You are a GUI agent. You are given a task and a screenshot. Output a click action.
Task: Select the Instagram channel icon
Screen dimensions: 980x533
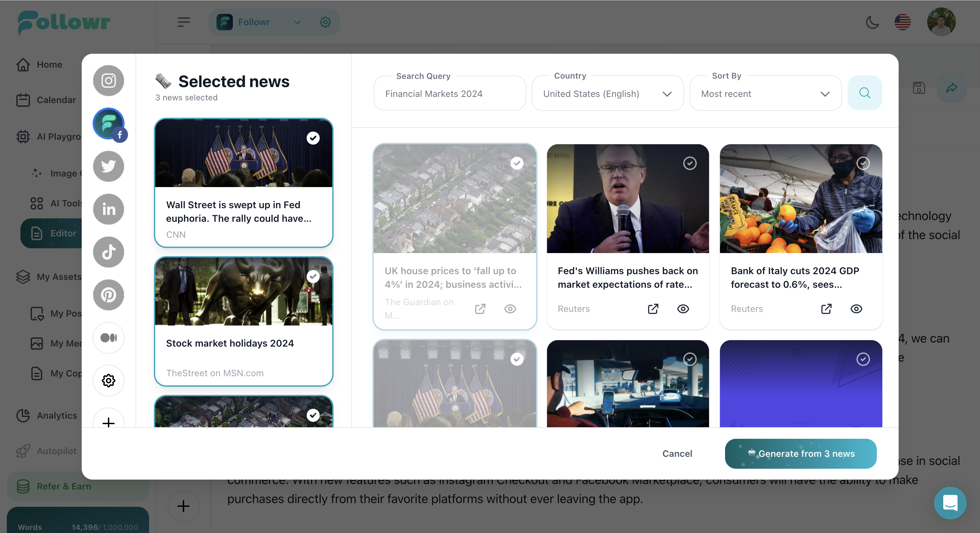[x=108, y=81]
